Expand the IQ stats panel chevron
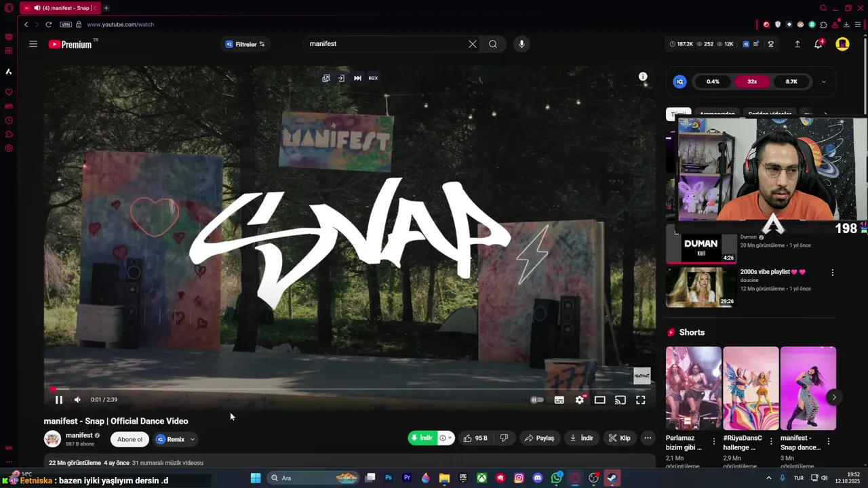868x488 pixels. (824, 82)
